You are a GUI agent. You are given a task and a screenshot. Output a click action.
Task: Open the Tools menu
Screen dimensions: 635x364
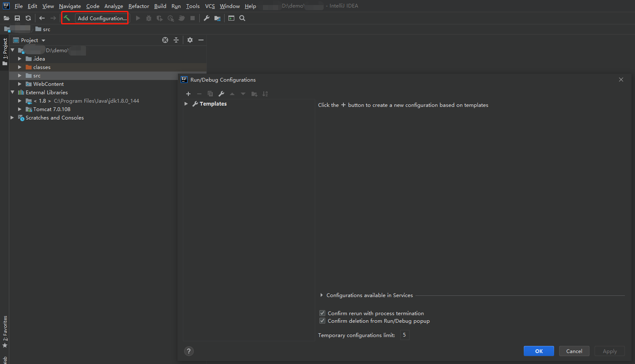(193, 6)
